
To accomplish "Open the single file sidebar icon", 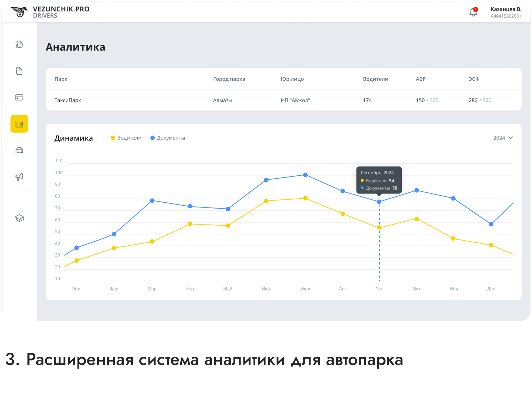I will (x=19, y=71).
